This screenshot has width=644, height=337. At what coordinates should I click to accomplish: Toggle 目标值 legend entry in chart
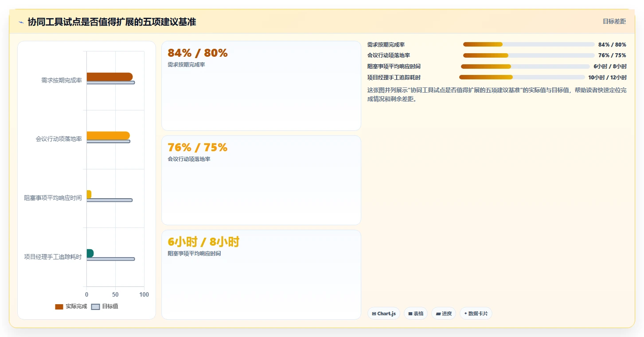pos(105,306)
